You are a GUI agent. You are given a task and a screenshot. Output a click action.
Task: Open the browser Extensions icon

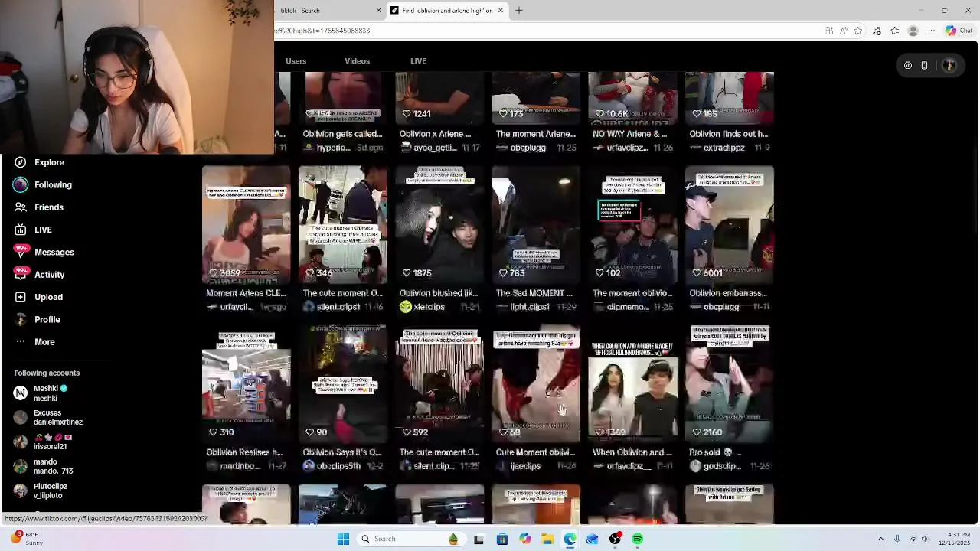click(877, 31)
